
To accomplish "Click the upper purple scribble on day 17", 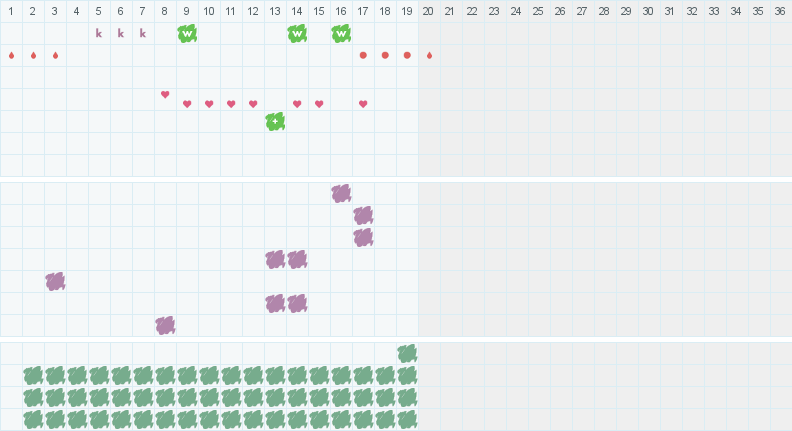I will coord(363,216).
